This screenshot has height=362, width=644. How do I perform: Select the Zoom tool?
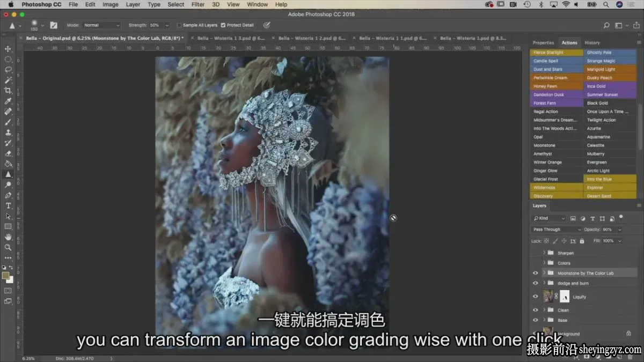pyautogui.click(x=8, y=247)
